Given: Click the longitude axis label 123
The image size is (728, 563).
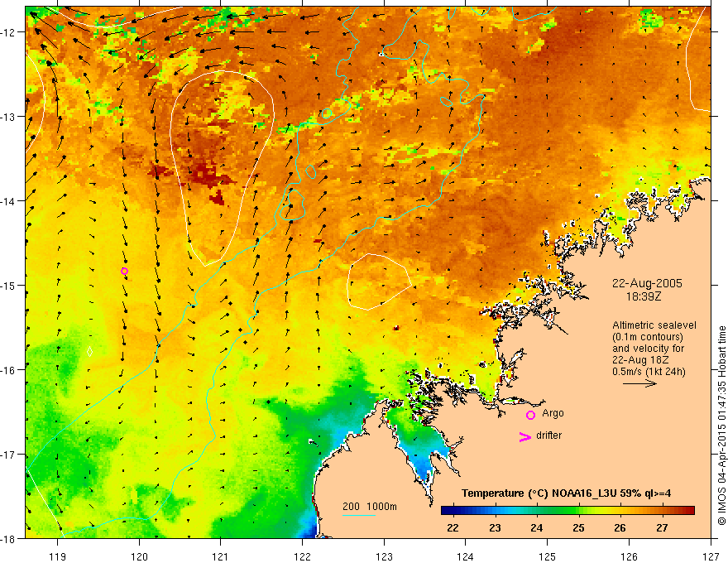Looking at the screenshot, I should tap(384, 556).
